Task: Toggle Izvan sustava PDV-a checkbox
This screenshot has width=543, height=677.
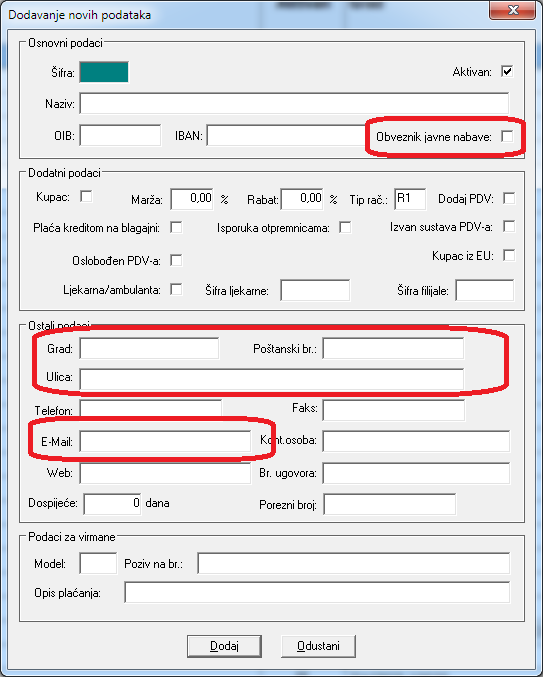Action: coord(509,226)
